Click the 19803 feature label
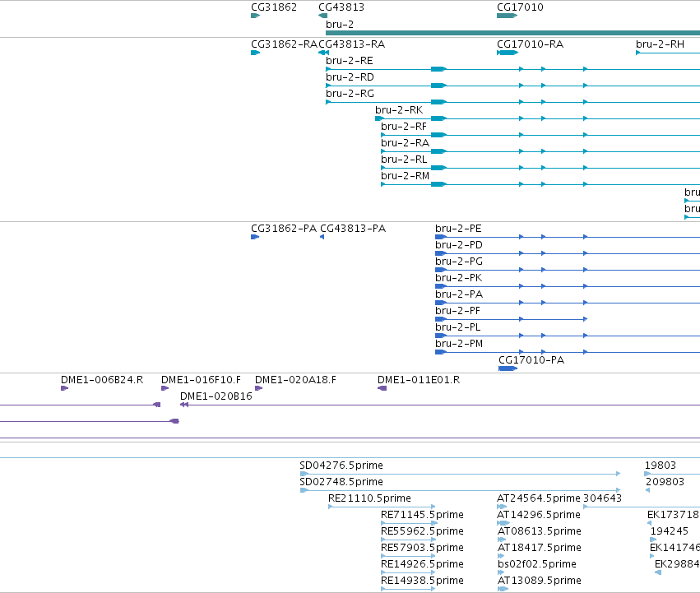Screen dimensions: 700x593 pyautogui.click(x=661, y=466)
